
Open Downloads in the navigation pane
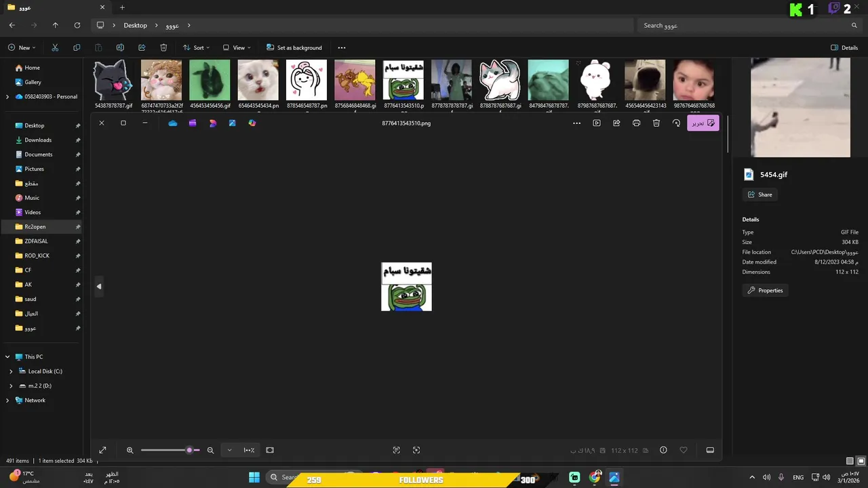[38, 140]
